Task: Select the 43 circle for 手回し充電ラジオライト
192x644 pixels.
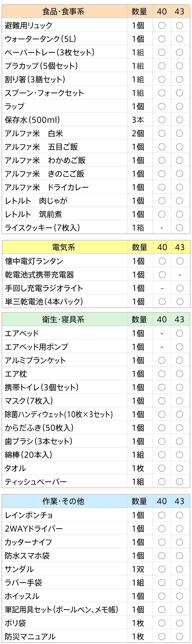Action: (x=180, y=288)
